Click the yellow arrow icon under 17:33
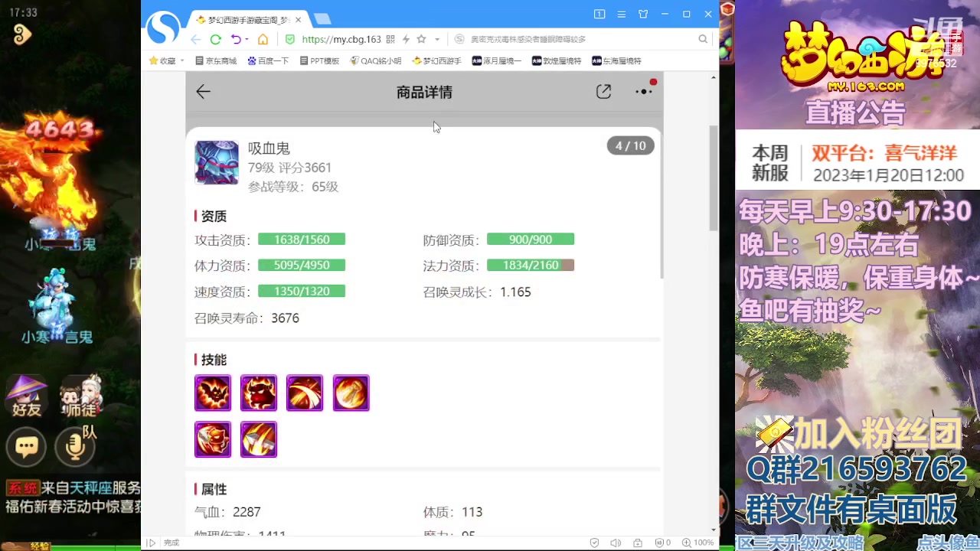The width and height of the screenshot is (980, 551). click(x=21, y=34)
